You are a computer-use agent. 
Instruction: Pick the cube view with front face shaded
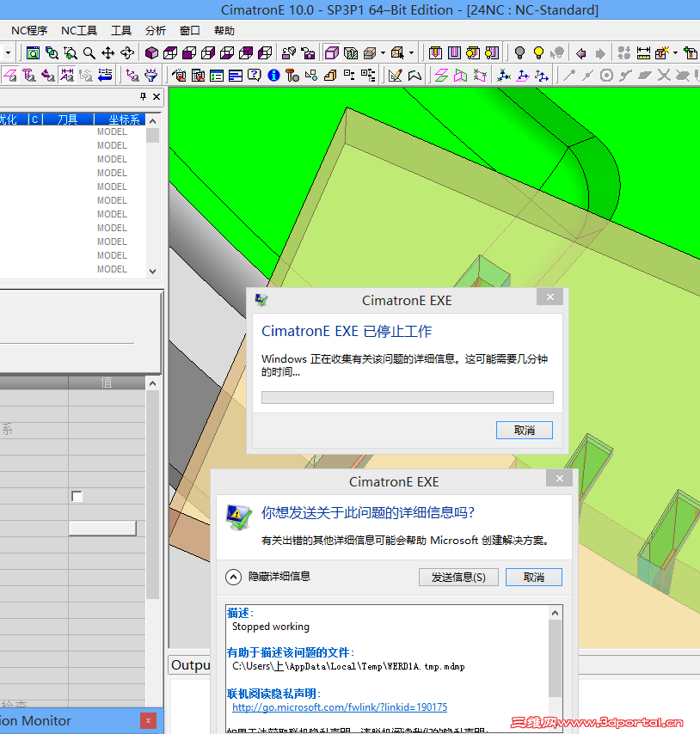[189, 53]
